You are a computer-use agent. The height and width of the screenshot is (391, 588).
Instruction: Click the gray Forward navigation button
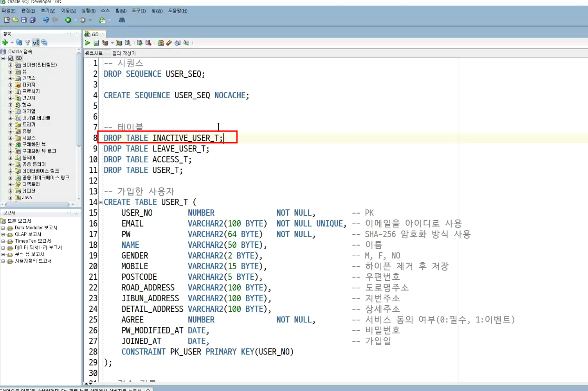click(x=83, y=20)
